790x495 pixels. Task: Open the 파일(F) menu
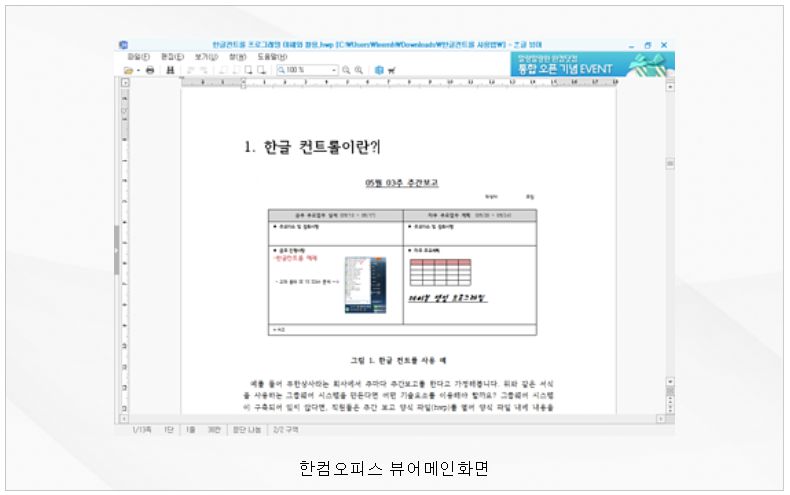point(138,57)
